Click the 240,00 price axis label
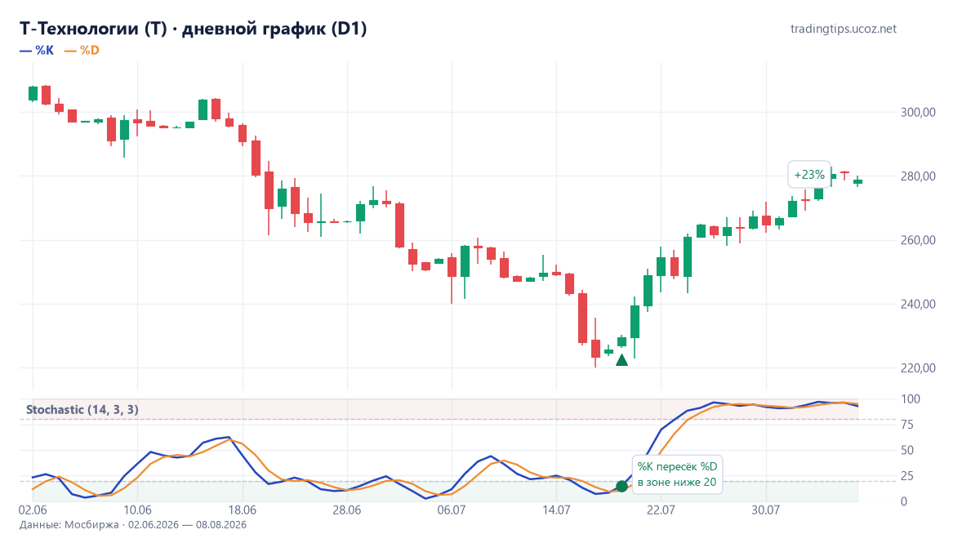980x539 pixels. point(918,304)
